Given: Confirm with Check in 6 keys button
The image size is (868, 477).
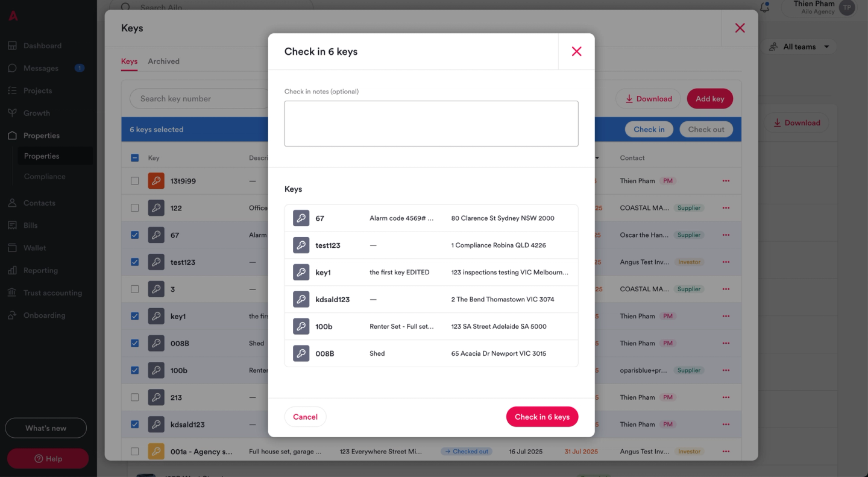Looking at the screenshot, I should (x=542, y=417).
